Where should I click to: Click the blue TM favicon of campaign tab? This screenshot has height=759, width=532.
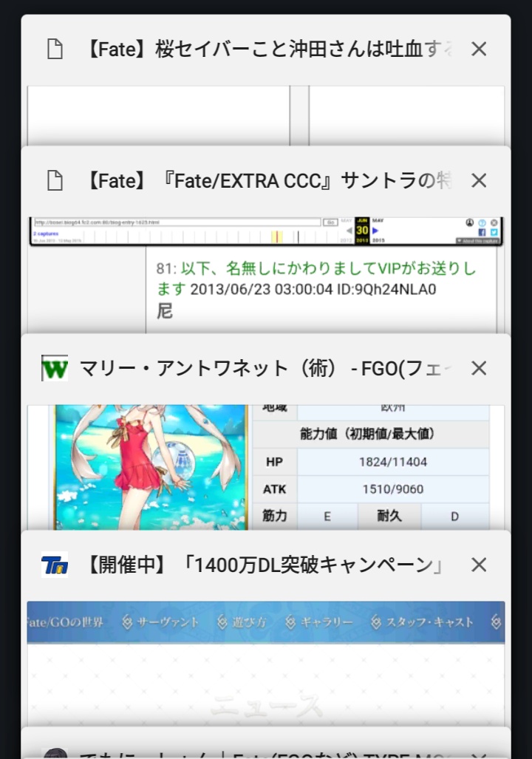(55, 565)
